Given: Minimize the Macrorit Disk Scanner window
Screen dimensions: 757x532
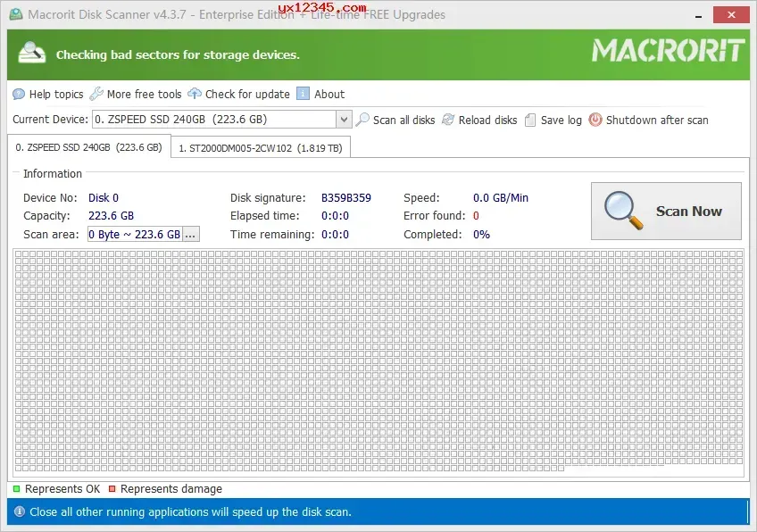Looking at the screenshot, I should tap(698, 15).
